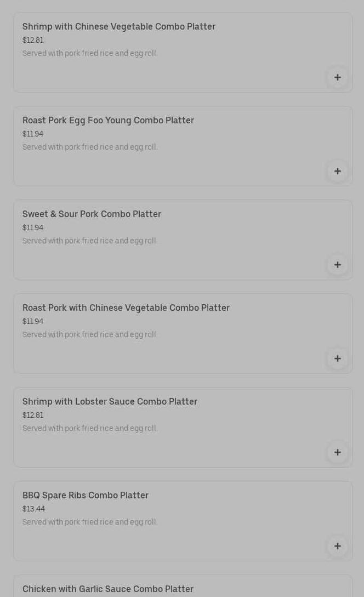This screenshot has height=597, width=364.
Task: Open Shrimp with Chinese Vegetable Combo Platter title
Action: (118, 26)
